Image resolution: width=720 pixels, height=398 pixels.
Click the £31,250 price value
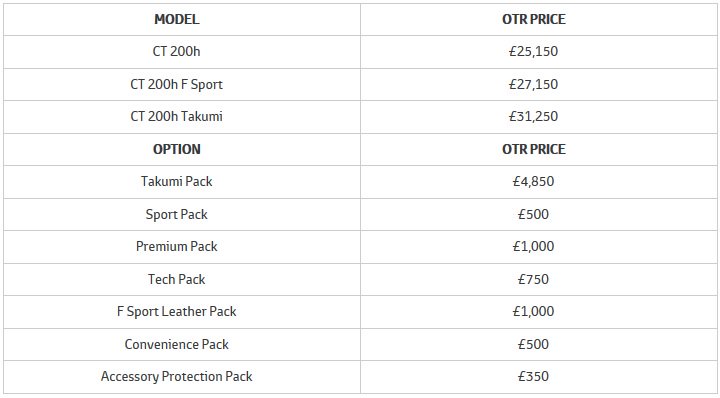(534, 117)
